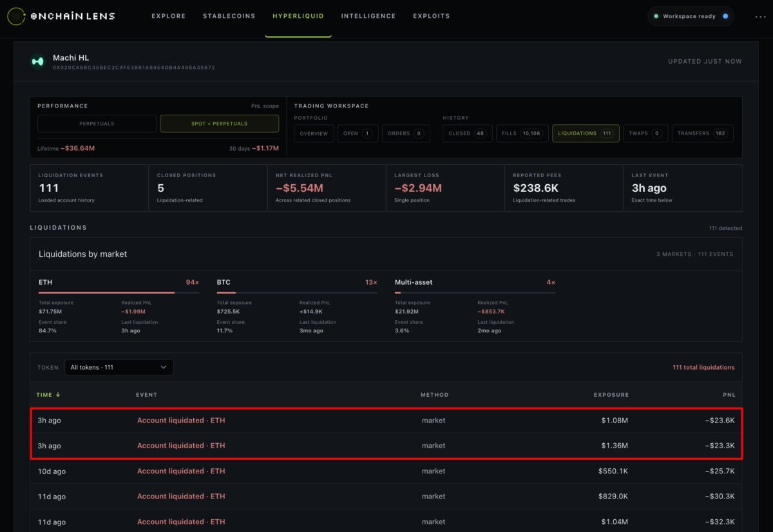This screenshot has width=773, height=532.
Task: Open liquidation event with $1.04M exposure
Action: [x=386, y=522]
